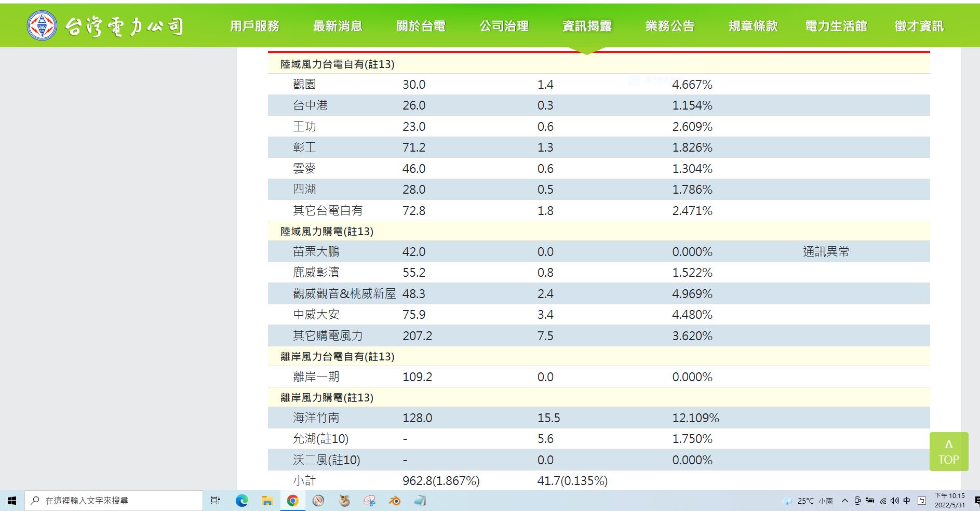Open the 用戶服務 menu

pyautogui.click(x=254, y=26)
